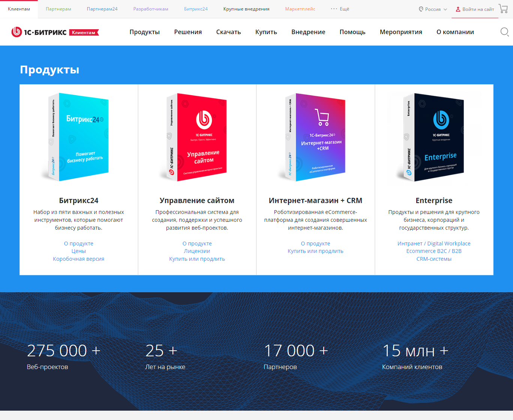This screenshot has width=513, height=420.
Task: Click О продукте under Битрикс24
Action: click(79, 244)
